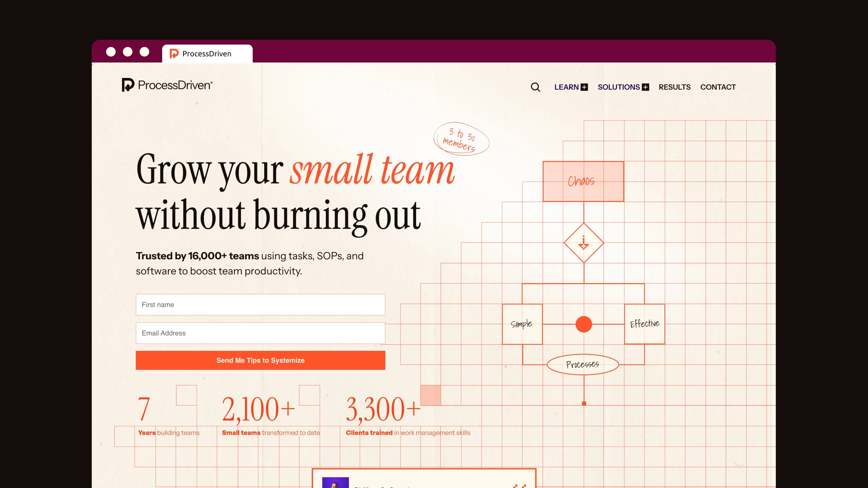Click the search magnifier icon
This screenshot has width=868, height=488.
535,87
